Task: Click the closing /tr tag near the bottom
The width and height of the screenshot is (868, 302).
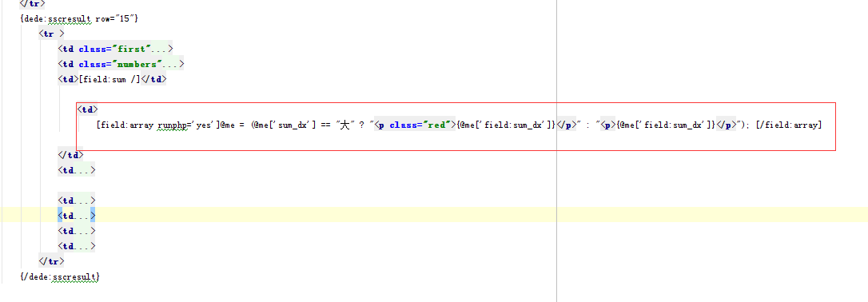Action: (x=51, y=260)
